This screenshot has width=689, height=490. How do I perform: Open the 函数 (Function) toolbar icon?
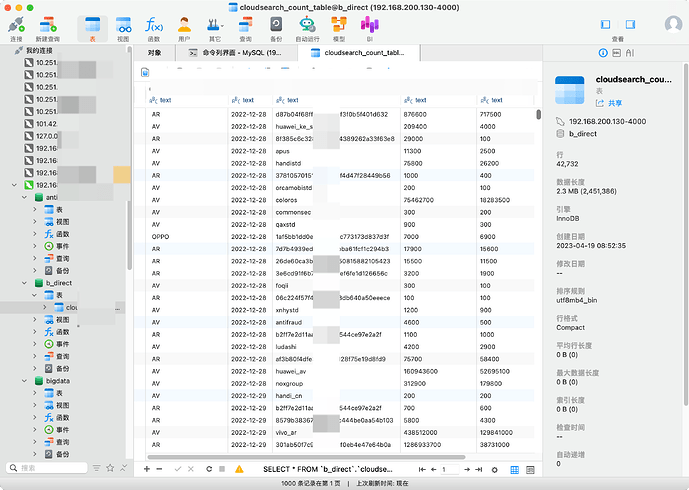click(154, 29)
